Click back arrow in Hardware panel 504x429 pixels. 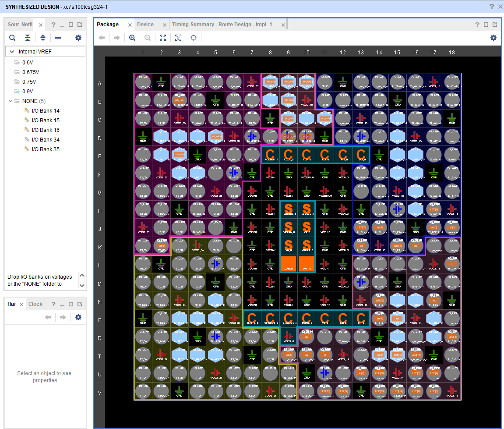(48, 317)
